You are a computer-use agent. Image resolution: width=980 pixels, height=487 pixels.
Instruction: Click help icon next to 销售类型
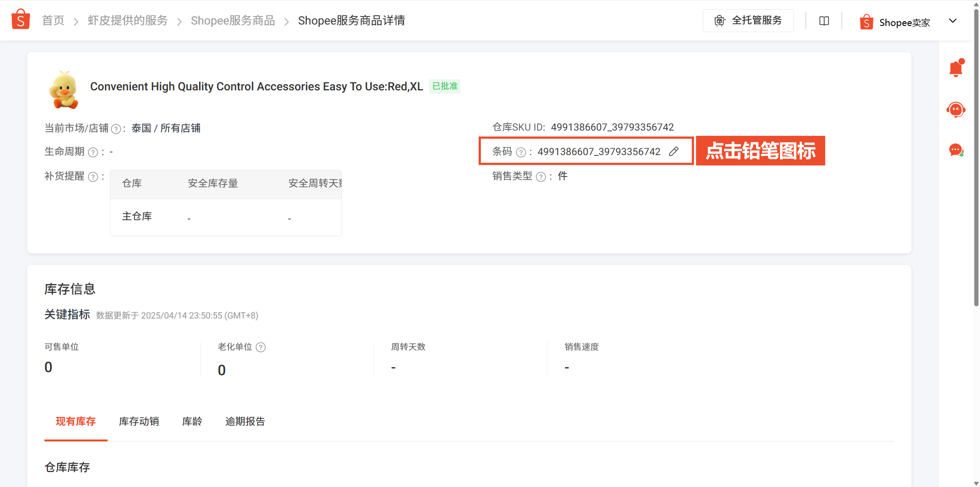pos(541,177)
